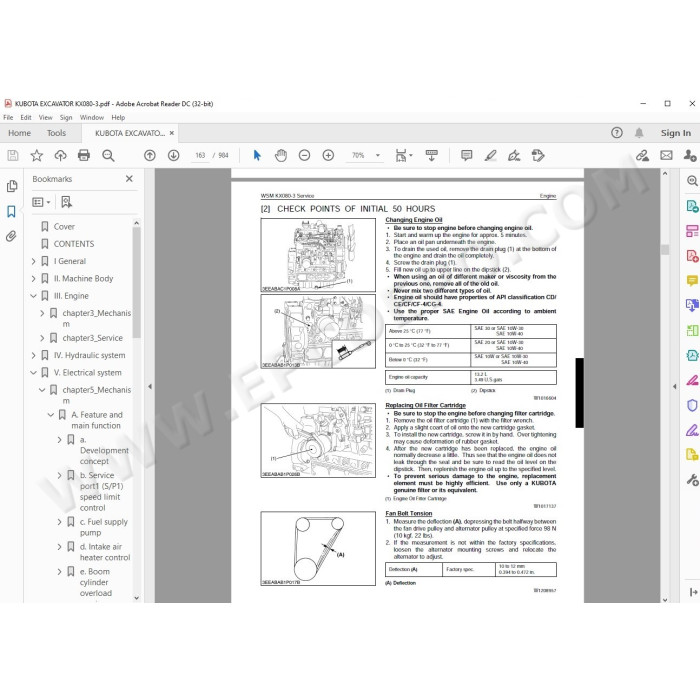Image resolution: width=700 pixels, height=700 pixels.
Task: Add file to starred with star icon
Action: (37, 155)
